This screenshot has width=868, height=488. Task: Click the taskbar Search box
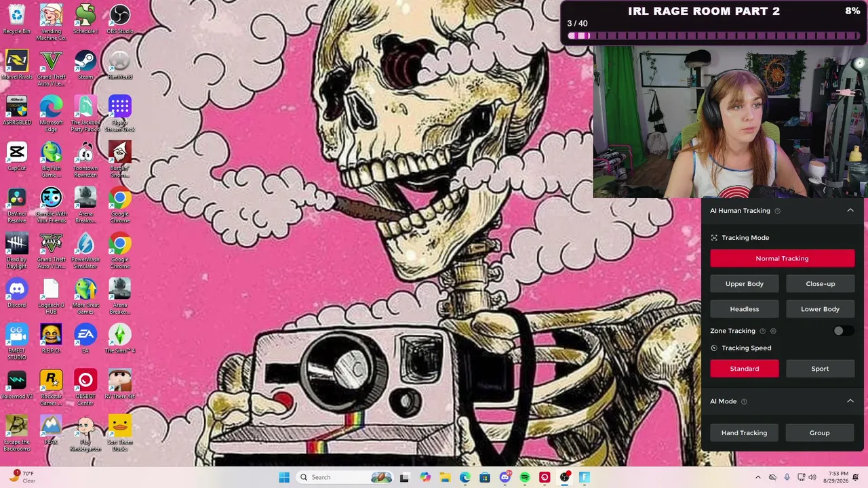[345, 477]
